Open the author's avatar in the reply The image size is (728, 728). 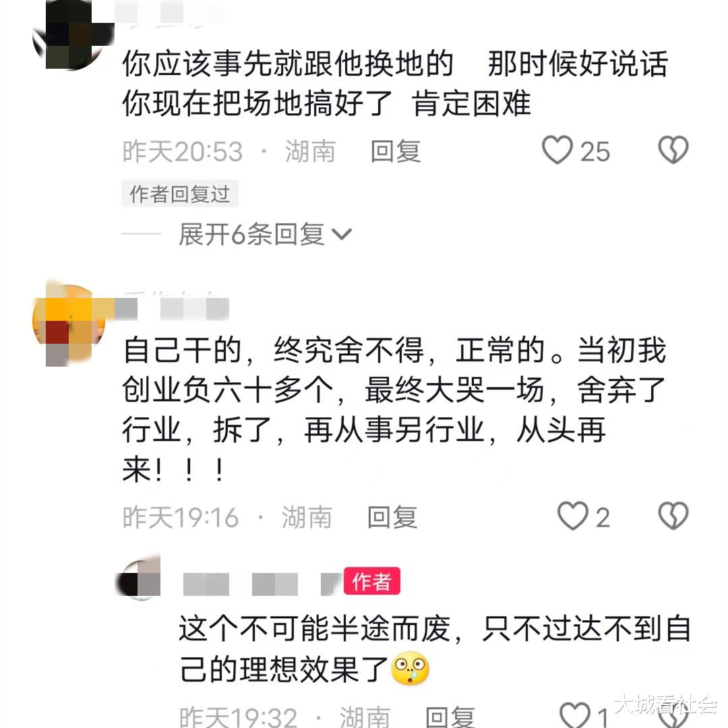(x=138, y=577)
